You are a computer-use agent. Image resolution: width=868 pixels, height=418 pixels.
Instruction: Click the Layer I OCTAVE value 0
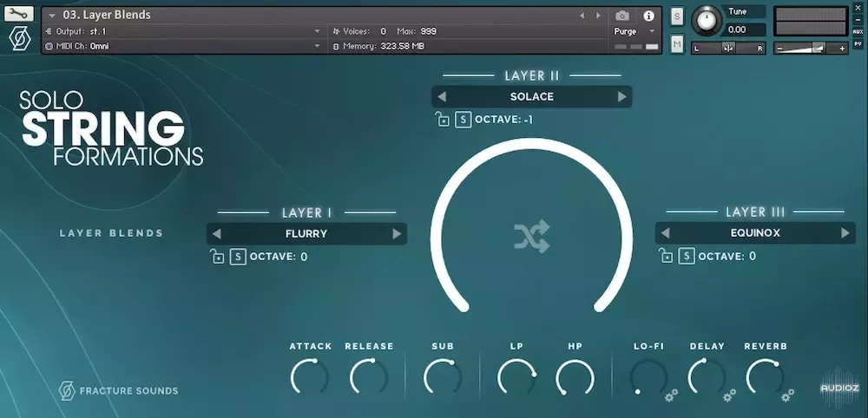click(304, 257)
